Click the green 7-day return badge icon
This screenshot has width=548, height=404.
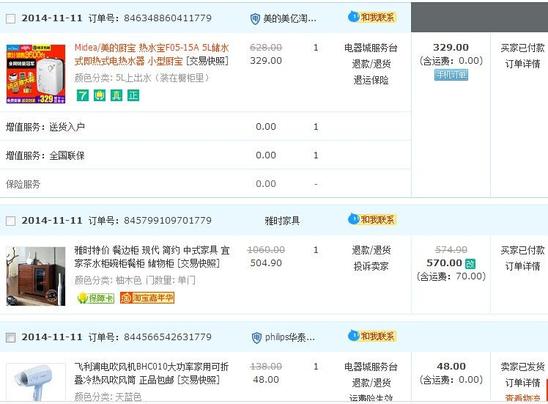coord(83,95)
